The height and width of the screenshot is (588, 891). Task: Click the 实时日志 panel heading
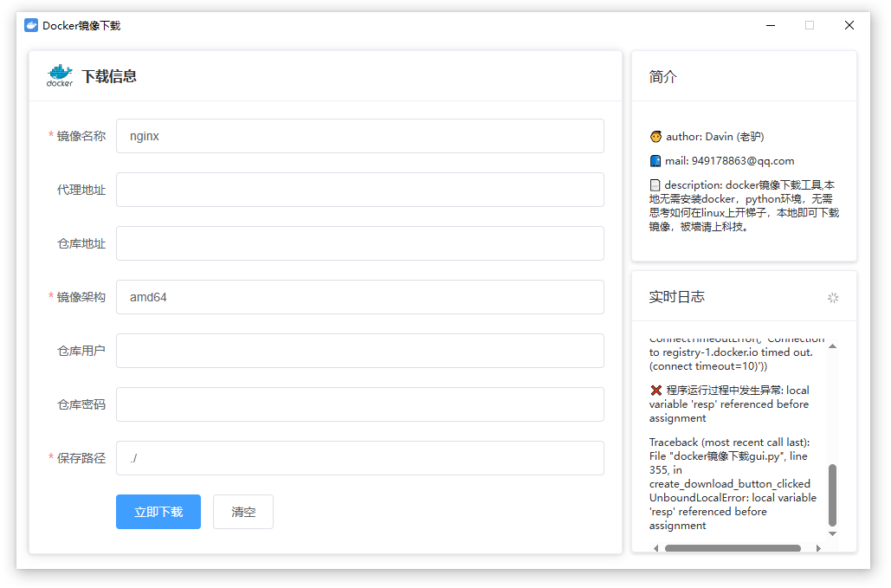677,297
